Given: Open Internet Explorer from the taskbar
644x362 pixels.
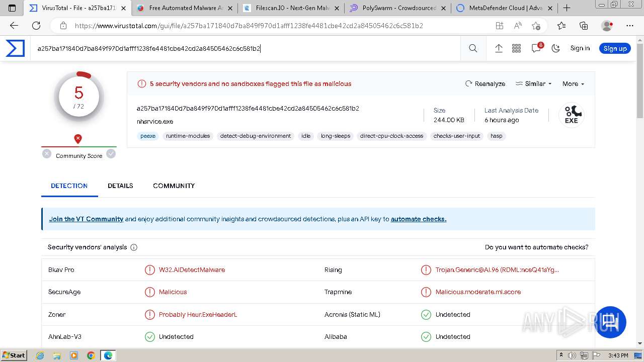Looking at the screenshot, I should click(40, 355).
